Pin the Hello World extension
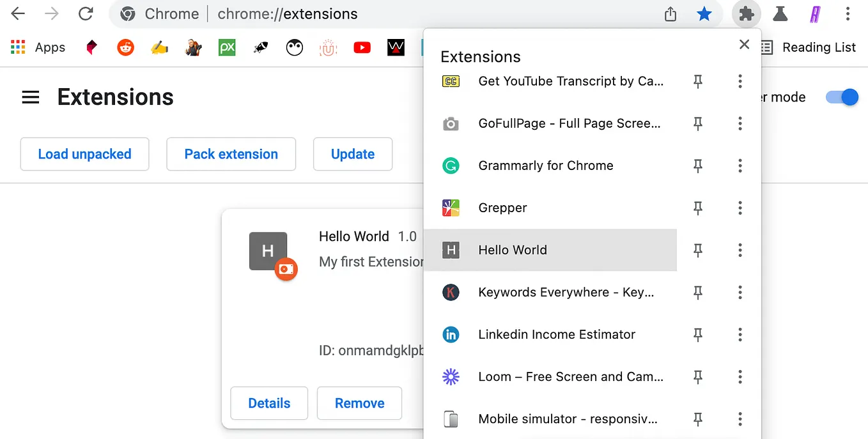The width and height of the screenshot is (868, 439). click(698, 250)
